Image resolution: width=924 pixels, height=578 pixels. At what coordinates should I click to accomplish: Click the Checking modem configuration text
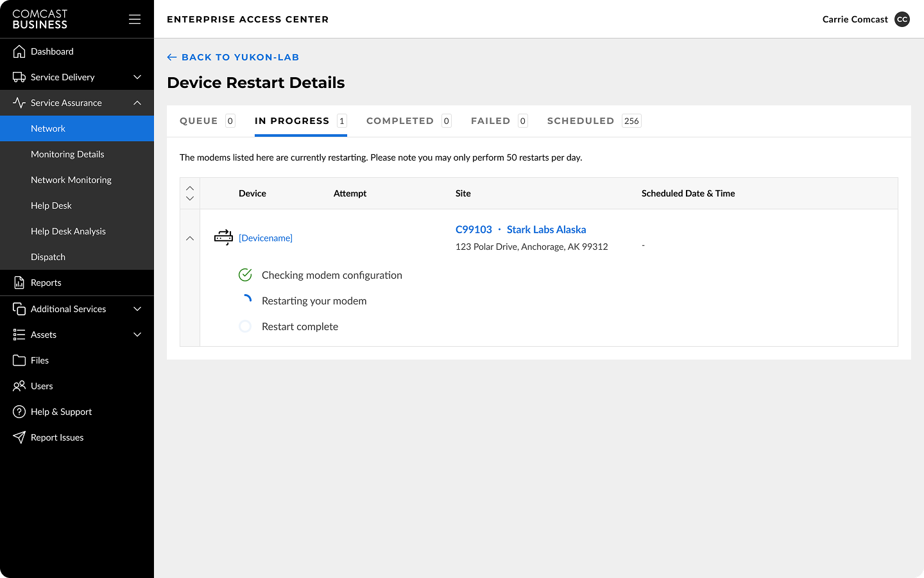[332, 275]
